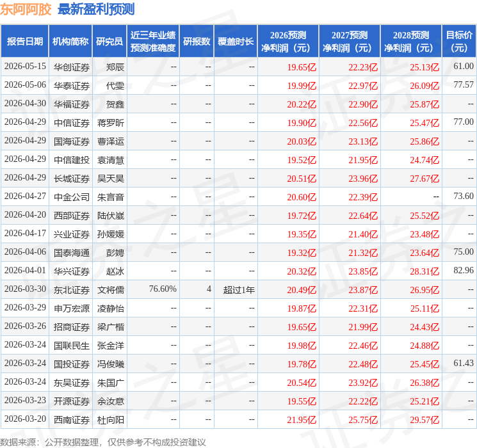Click analyst name 杜向阳
This screenshot has width=477, height=448.
tap(110, 420)
